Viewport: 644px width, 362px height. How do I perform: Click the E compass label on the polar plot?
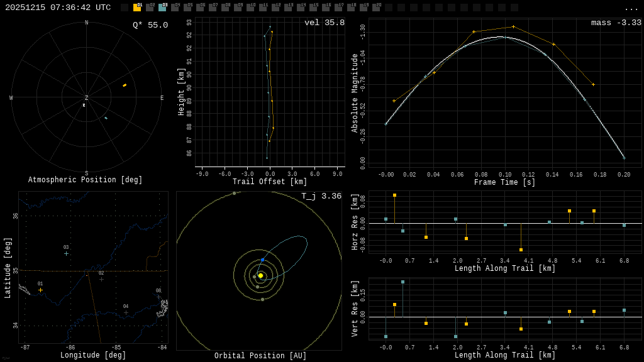(x=162, y=97)
